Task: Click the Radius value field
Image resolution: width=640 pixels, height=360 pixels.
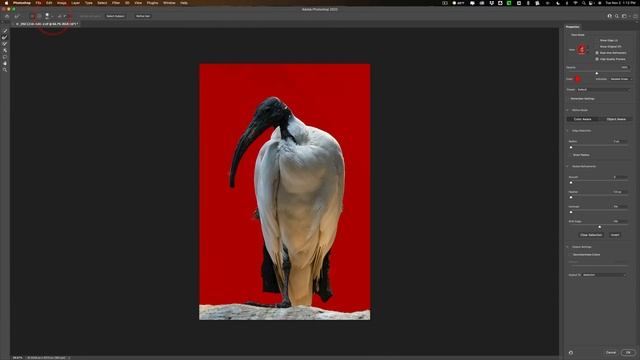Action: (x=619, y=141)
